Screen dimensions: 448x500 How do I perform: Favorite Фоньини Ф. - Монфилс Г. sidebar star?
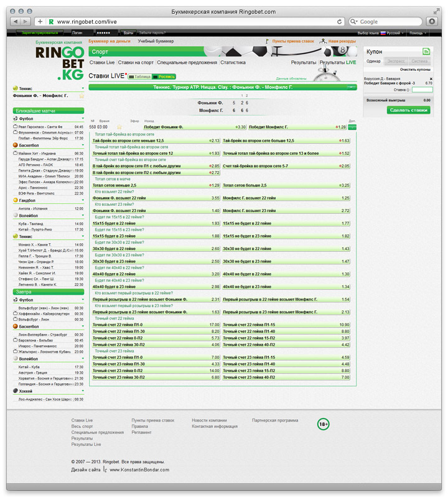[x=82, y=96]
